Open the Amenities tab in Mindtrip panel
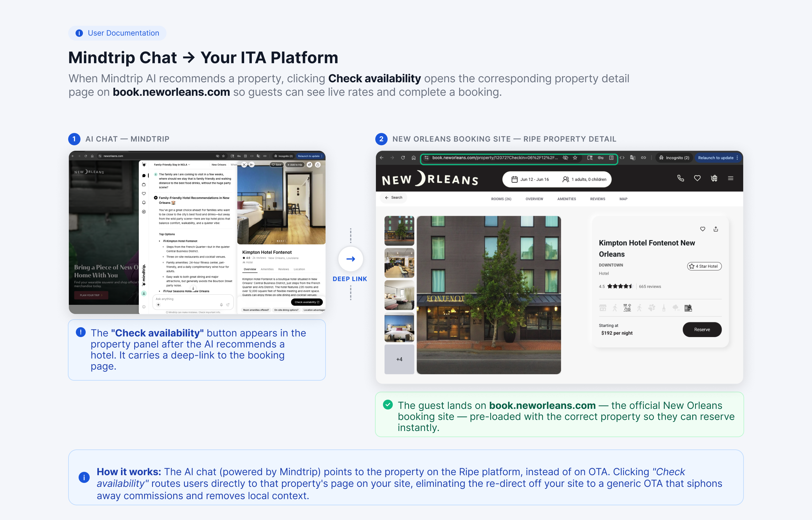 click(x=267, y=269)
